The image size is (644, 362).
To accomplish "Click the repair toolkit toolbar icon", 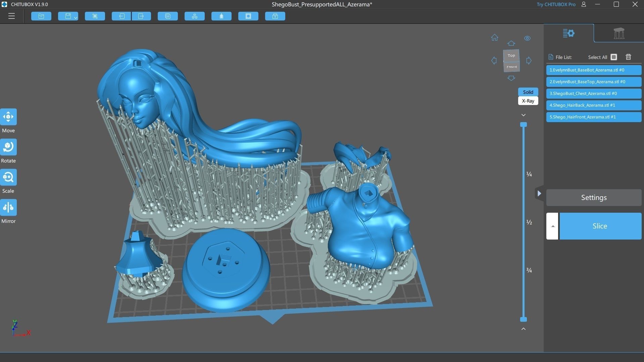I will [x=275, y=16].
